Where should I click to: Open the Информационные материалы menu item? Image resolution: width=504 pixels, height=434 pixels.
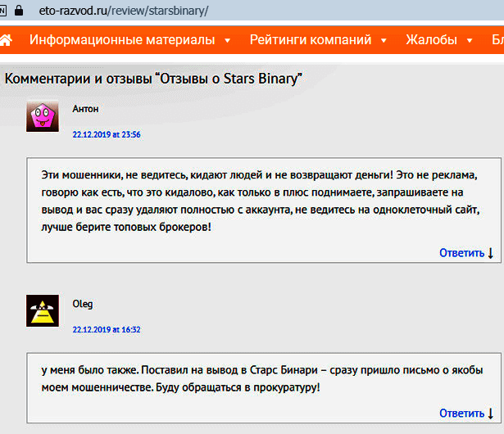[122, 40]
